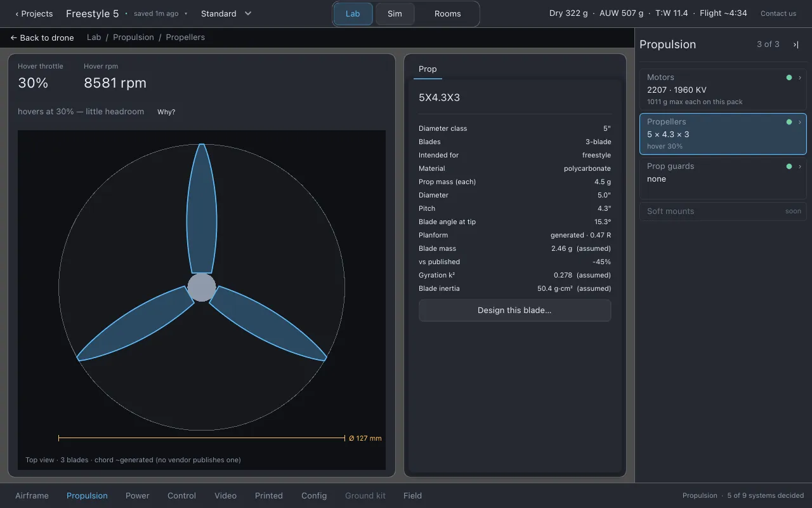Click Back to drone
This screenshot has width=812, height=508.
42,37
